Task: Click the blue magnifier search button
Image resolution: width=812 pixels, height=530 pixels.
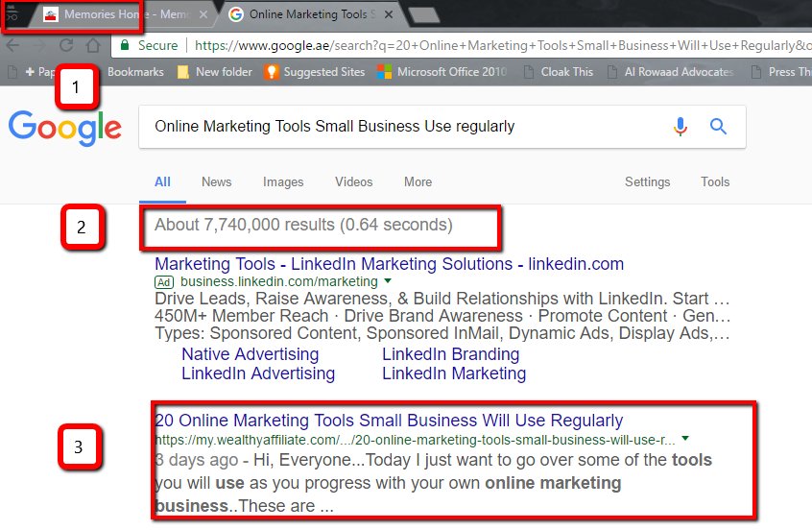Action: pyautogui.click(x=718, y=126)
